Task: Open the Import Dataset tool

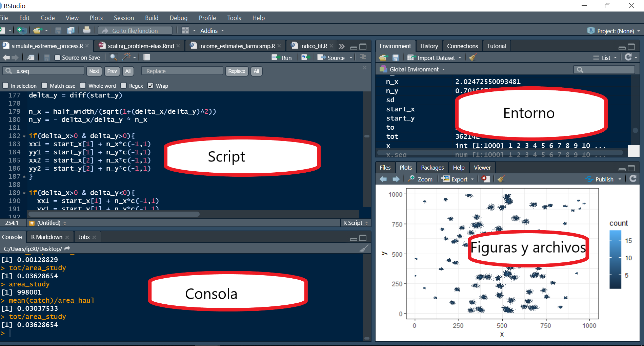Action: pos(435,58)
